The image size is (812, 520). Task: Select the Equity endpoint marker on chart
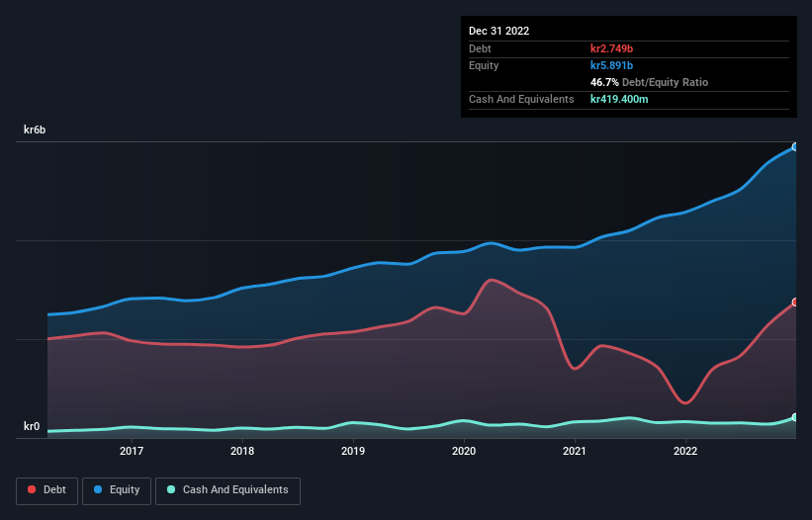pyautogui.click(x=795, y=147)
